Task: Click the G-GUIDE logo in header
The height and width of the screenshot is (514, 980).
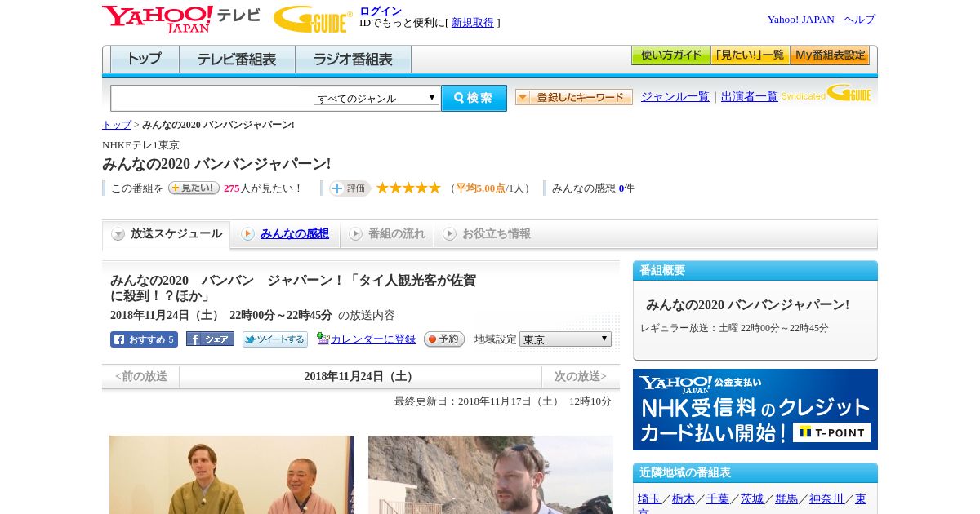Action: pos(313,19)
